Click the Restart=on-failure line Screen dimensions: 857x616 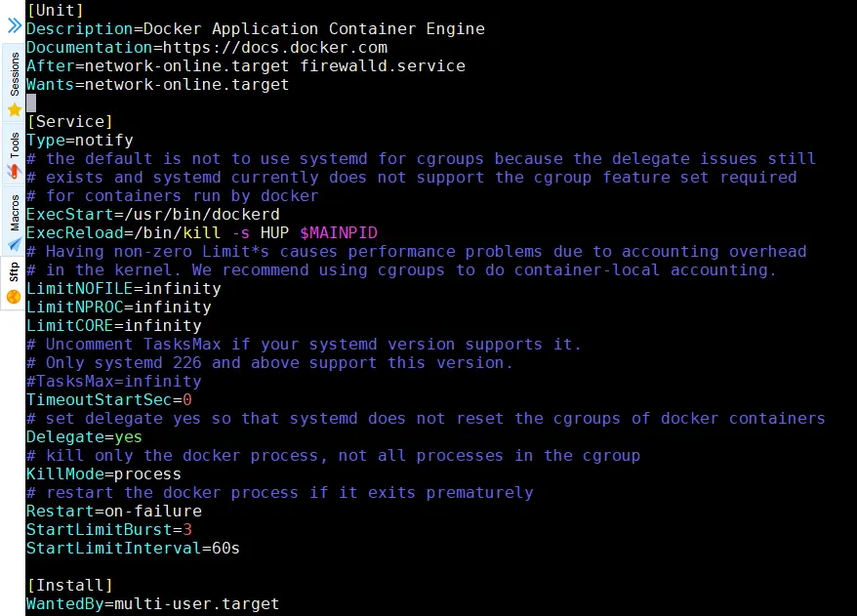[114, 512]
